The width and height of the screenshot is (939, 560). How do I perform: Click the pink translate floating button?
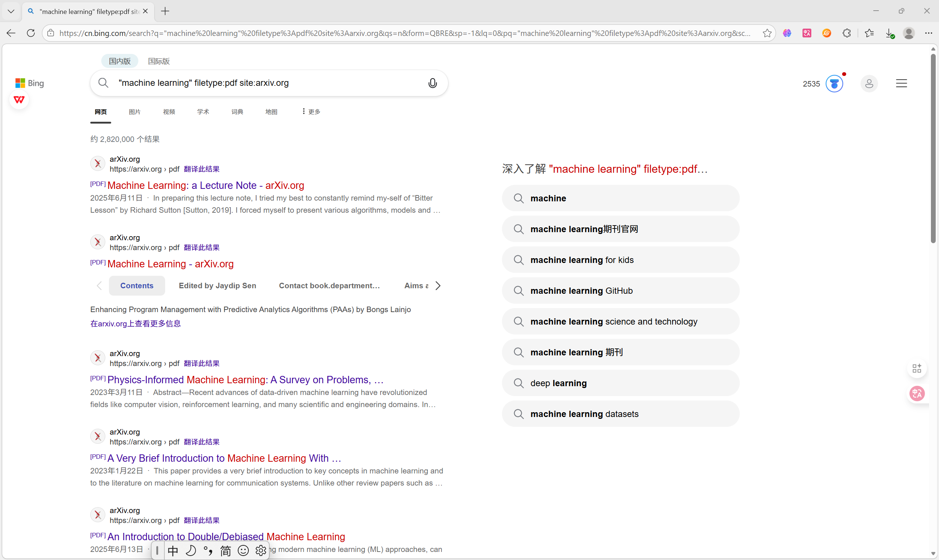pyautogui.click(x=917, y=394)
